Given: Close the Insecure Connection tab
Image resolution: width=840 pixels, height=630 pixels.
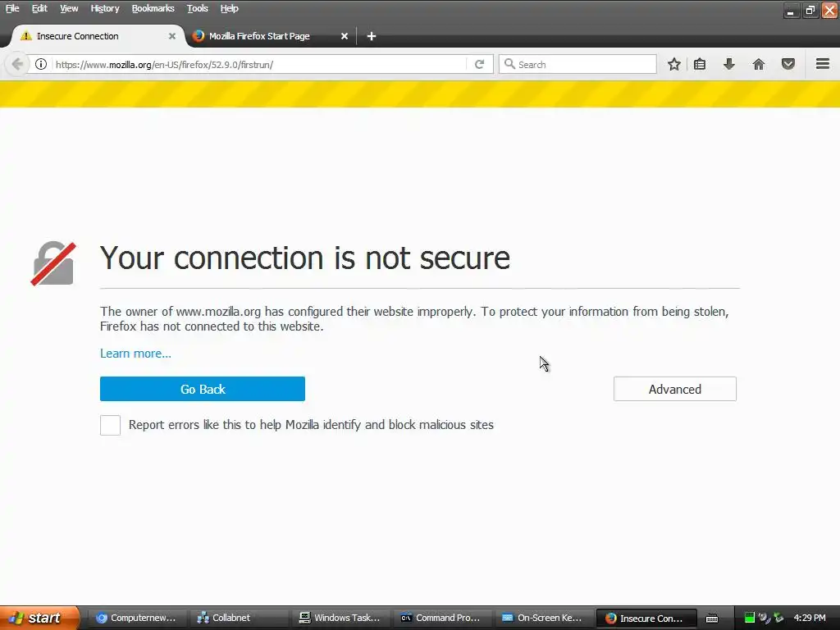Looking at the screenshot, I should pos(172,36).
